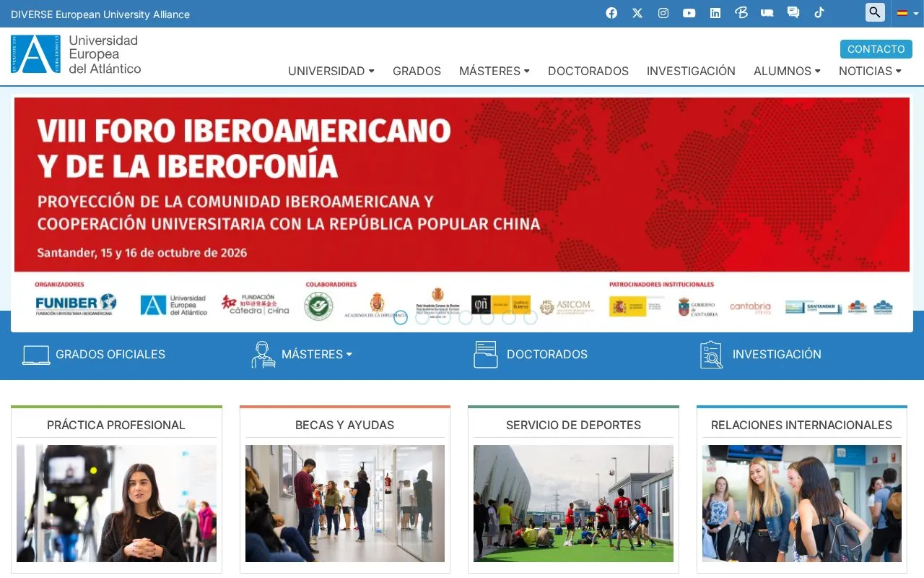Click the graduate icon beside blue-bar Másteres
924x578 pixels.
[263, 355]
